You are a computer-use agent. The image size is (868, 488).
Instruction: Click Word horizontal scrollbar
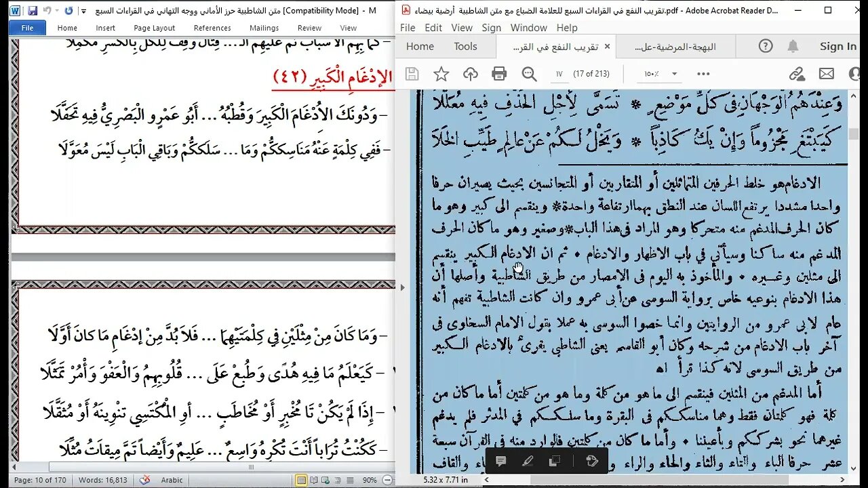[x=202, y=467]
